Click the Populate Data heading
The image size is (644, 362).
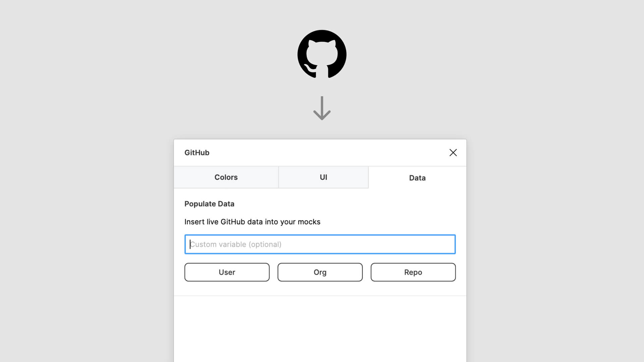[x=209, y=204]
